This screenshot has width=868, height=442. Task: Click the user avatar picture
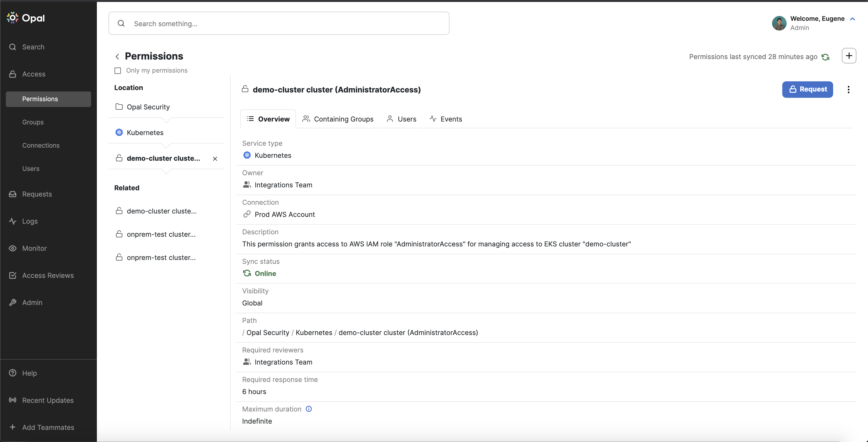point(779,23)
